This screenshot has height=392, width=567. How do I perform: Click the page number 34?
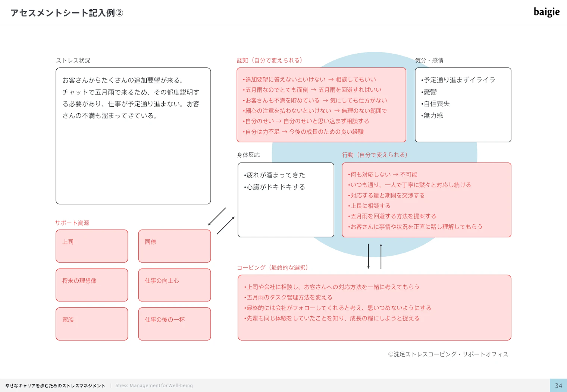(x=558, y=386)
